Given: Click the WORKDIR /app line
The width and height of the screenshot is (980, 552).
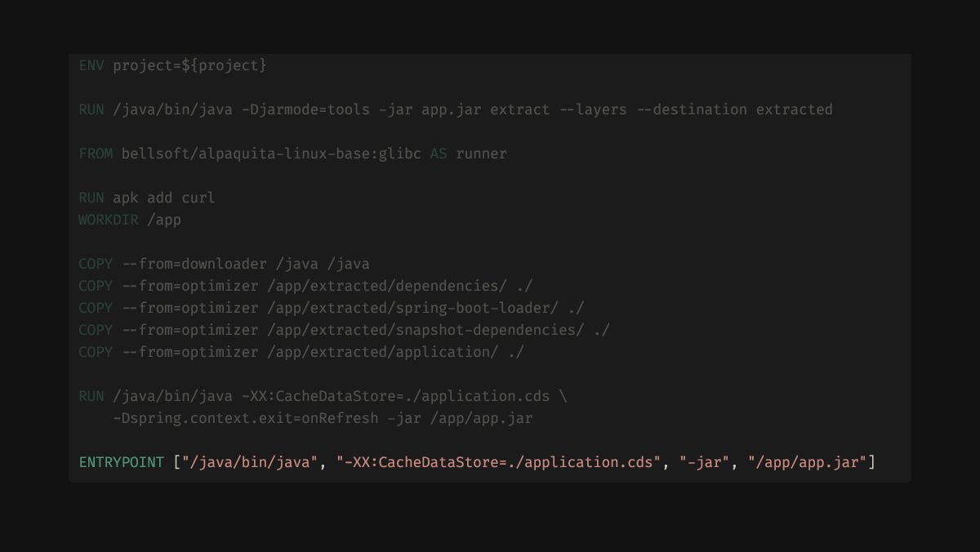Looking at the screenshot, I should 130,220.
